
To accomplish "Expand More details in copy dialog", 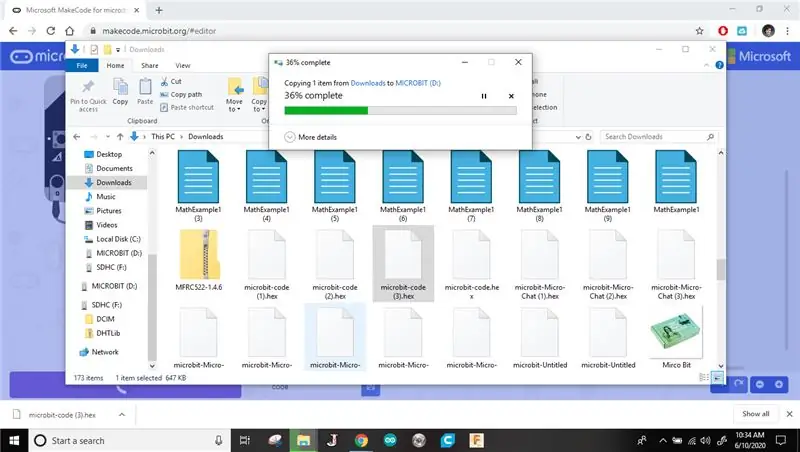I will coord(311,137).
